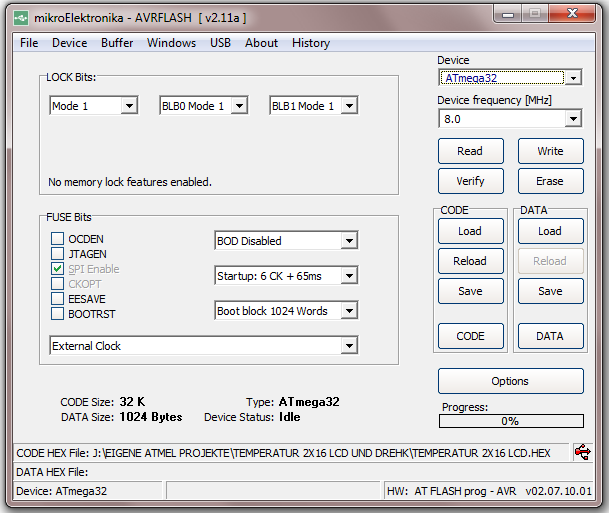Click the HW: AT FLASH prog version text
The width and height of the screenshot is (609, 513).
click(x=489, y=491)
